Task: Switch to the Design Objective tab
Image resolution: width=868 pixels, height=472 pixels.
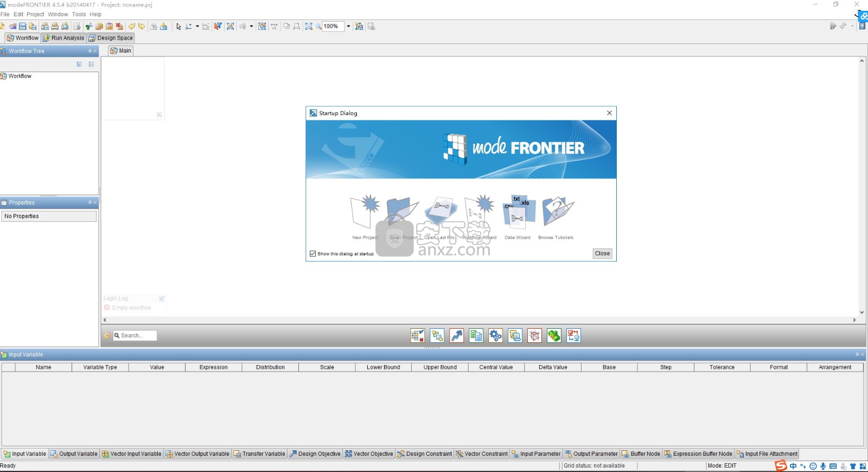Action: 315,454
